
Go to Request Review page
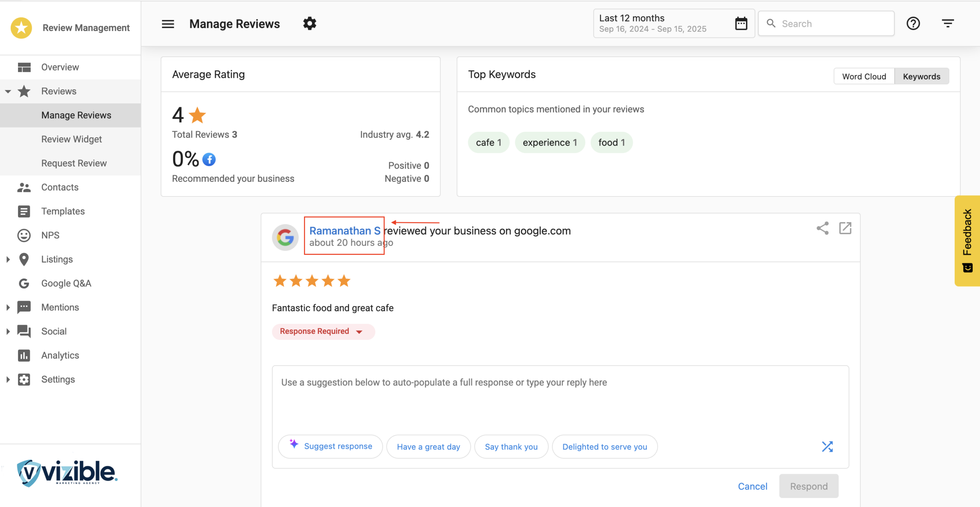74,163
